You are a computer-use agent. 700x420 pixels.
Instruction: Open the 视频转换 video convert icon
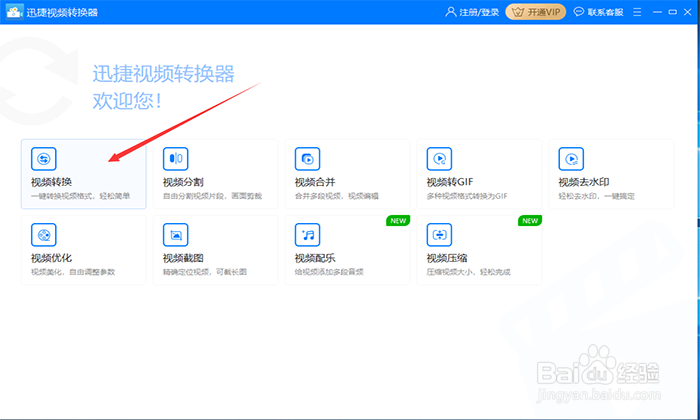pos(44,159)
